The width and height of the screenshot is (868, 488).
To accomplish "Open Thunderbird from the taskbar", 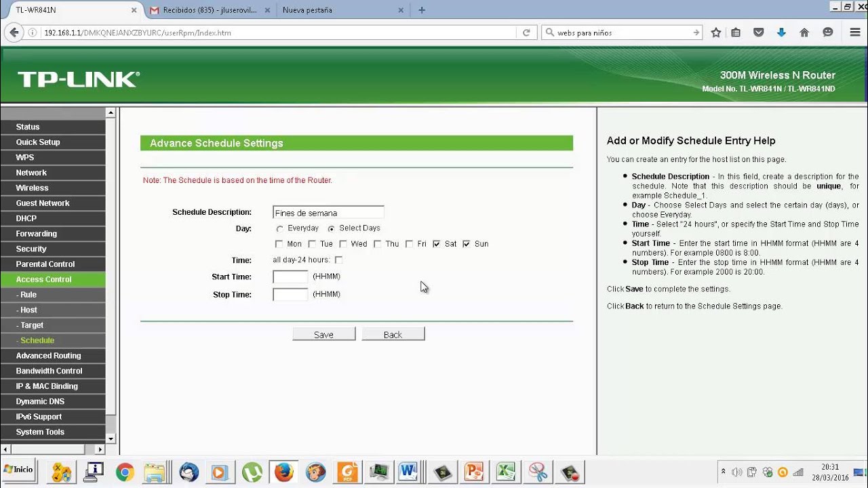I will click(x=189, y=472).
